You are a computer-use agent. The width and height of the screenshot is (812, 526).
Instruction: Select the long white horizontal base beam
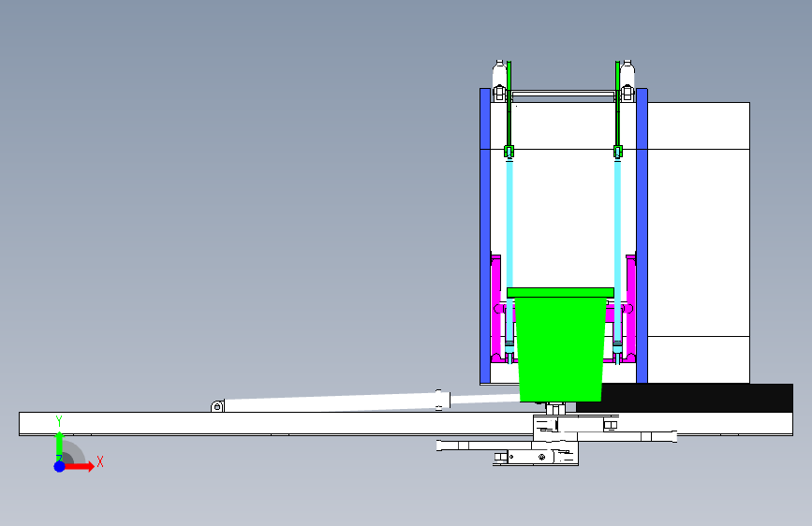click(x=276, y=423)
